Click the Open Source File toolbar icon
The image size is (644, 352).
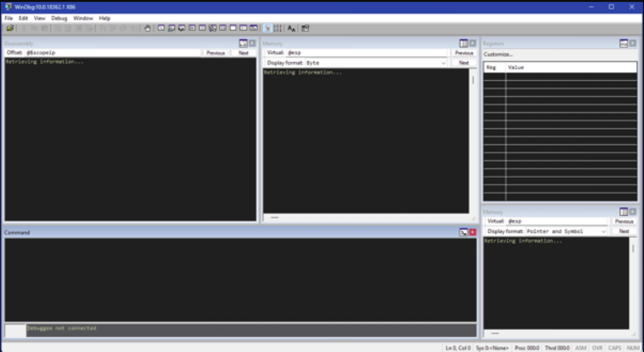pyautogui.click(x=10, y=28)
